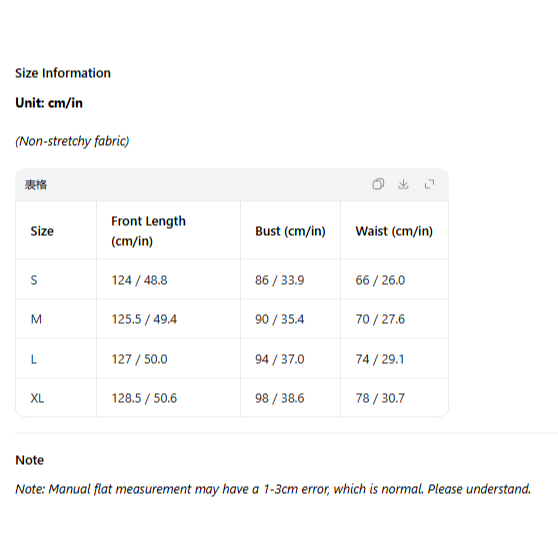This screenshot has height=558, width=558.
Task: Download the size table
Action: [403, 184]
